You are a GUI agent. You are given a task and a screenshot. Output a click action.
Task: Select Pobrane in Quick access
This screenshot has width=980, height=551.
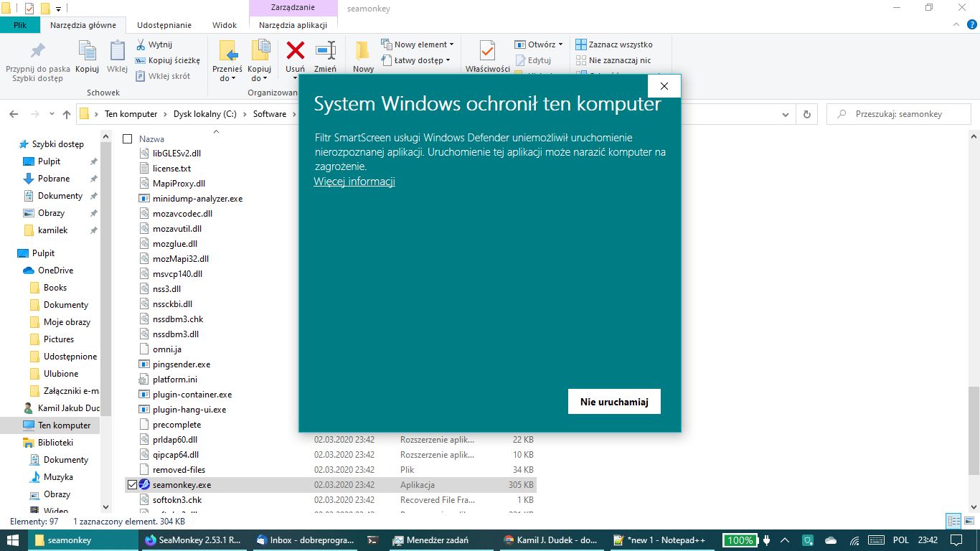point(54,179)
